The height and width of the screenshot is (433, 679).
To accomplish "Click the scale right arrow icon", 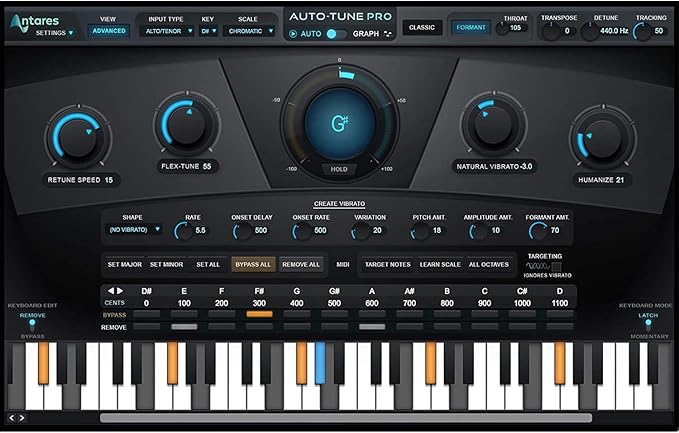I will (120, 291).
